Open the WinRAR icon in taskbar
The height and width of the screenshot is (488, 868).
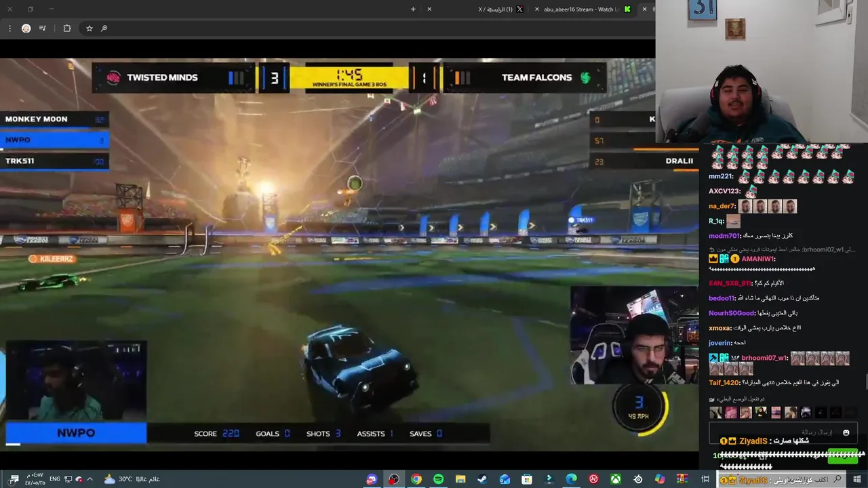point(682,479)
